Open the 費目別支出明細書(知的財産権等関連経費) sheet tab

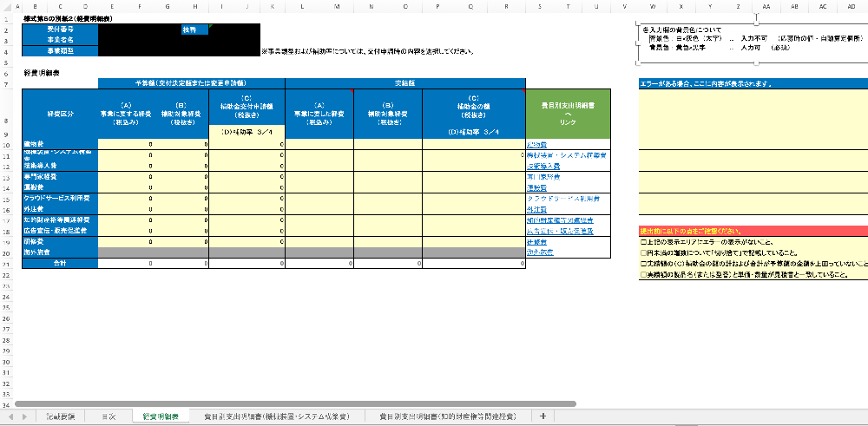(447, 416)
